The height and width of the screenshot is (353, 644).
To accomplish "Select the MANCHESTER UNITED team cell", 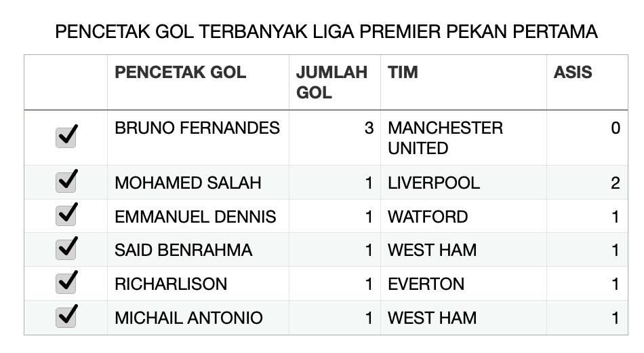I will click(445, 138).
